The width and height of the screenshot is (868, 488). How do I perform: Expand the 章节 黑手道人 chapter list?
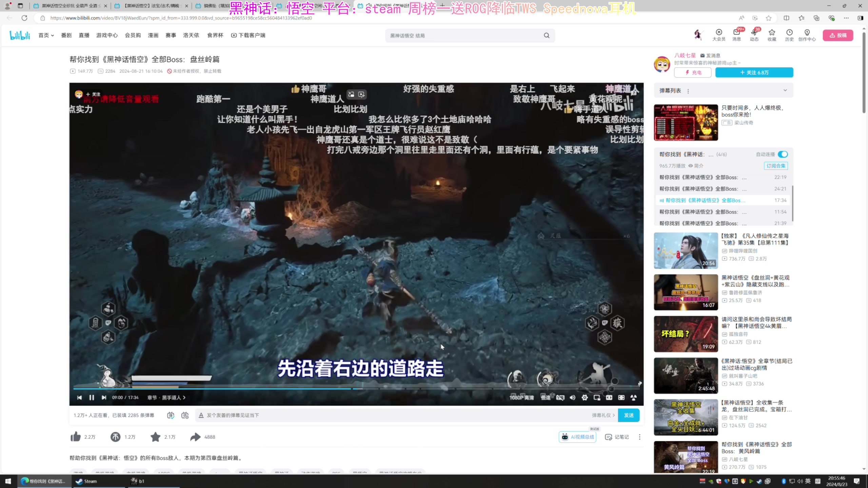(x=166, y=398)
